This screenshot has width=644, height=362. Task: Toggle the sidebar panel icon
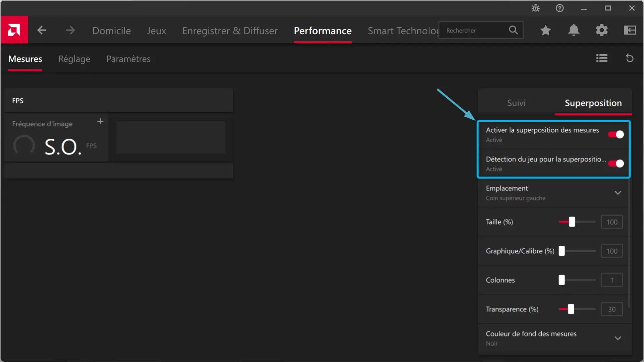(630, 30)
